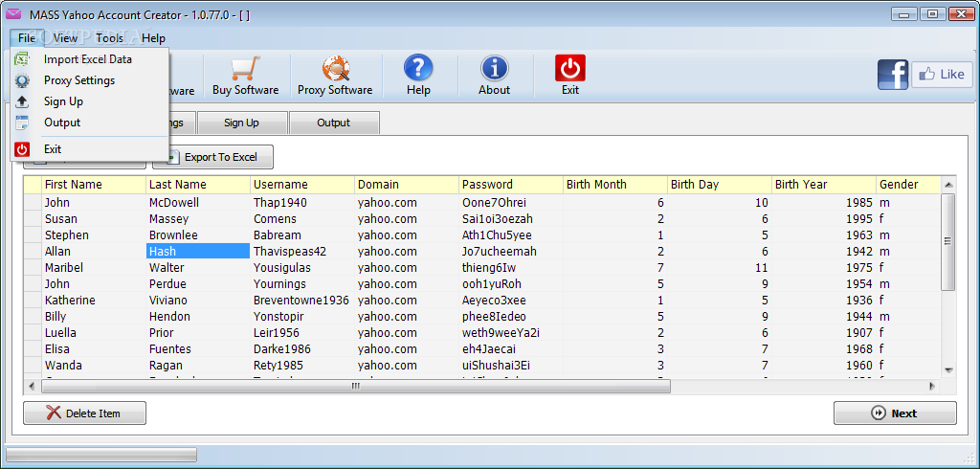The width and height of the screenshot is (980, 469).
Task: Click horizontal scrollbar left arrow
Action: pos(33,387)
